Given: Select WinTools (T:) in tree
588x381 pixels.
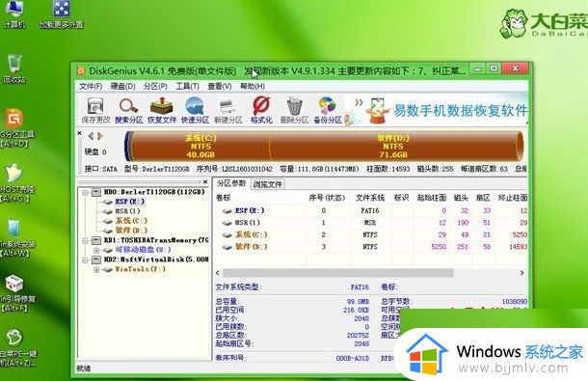Looking at the screenshot, I should click(140, 269).
